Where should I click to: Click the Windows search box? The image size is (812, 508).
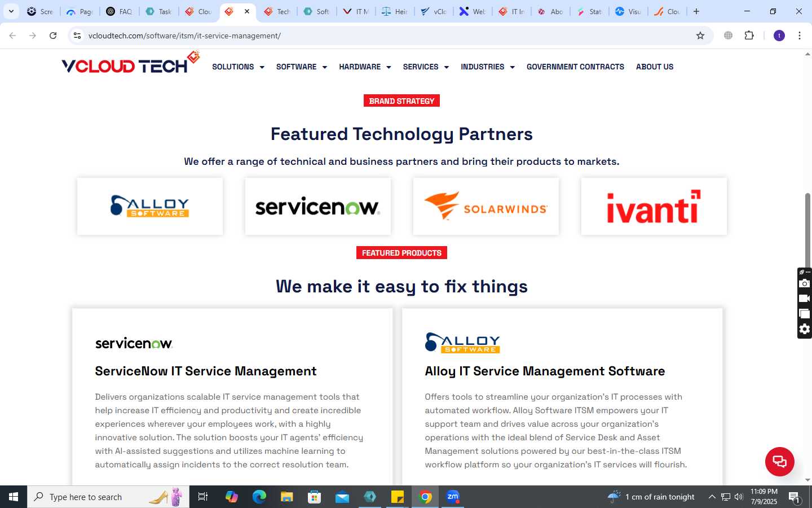(108, 497)
